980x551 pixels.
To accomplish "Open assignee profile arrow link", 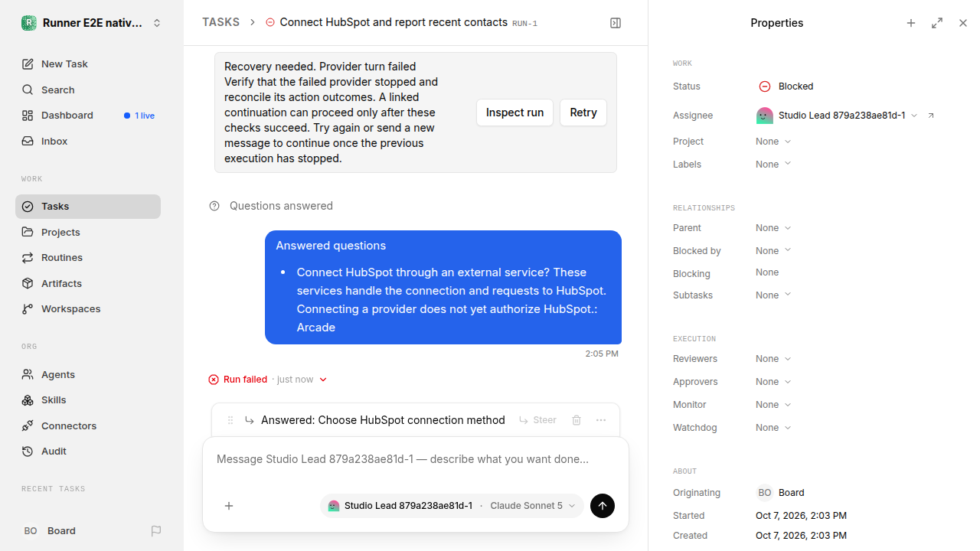I will pos(931,116).
